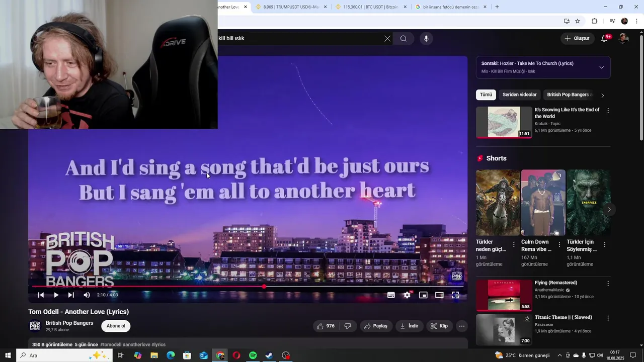The width and height of the screenshot is (644, 362).
Task: Open Chrome extensions puzzle icon
Action: 594,21
